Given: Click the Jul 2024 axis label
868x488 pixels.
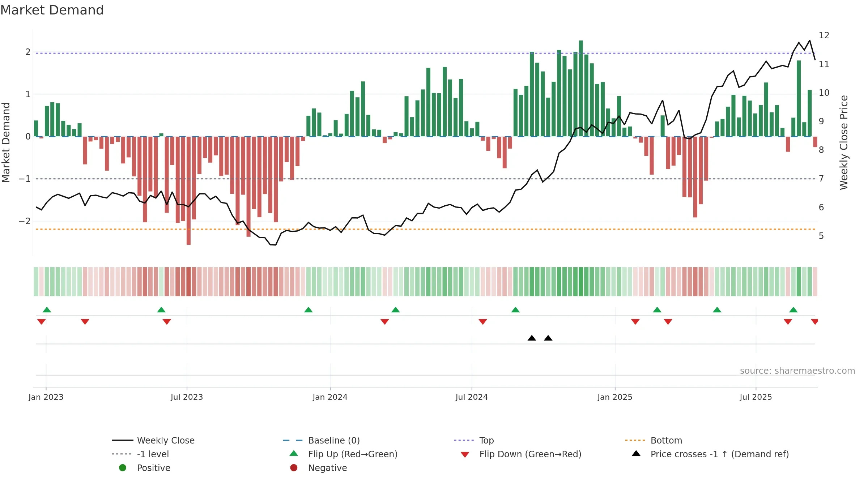Looking at the screenshot, I should [x=472, y=397].
